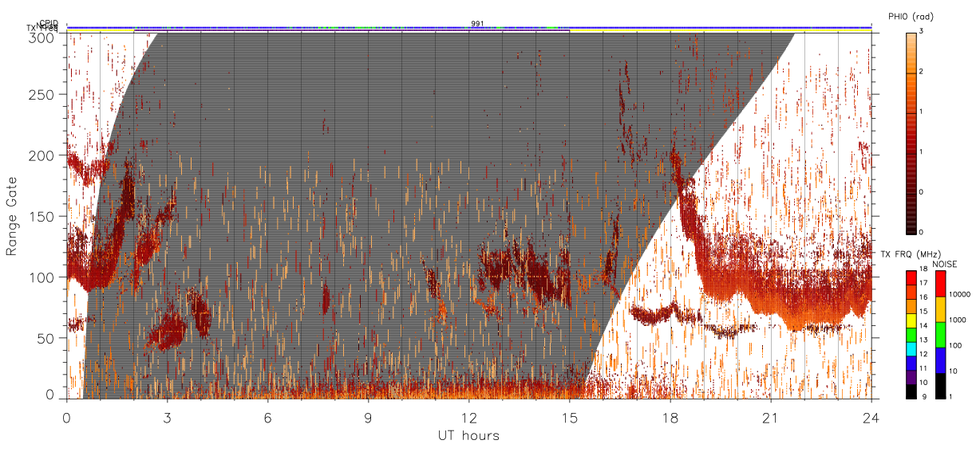Viewport: 980px width, 452px height.
Task: Click the PHI0 (rad) colorbar title
Action: click(911, 16)
